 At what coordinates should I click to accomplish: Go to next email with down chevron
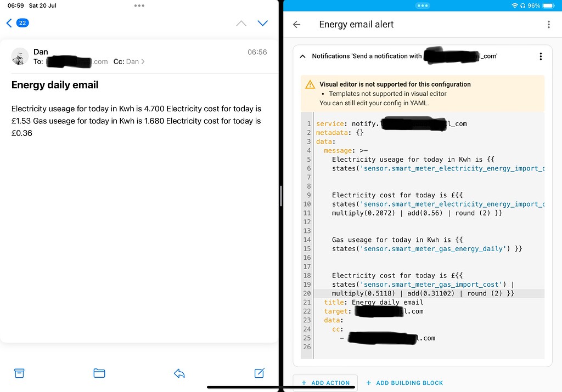pyautogui.click(x=262, y=23)
